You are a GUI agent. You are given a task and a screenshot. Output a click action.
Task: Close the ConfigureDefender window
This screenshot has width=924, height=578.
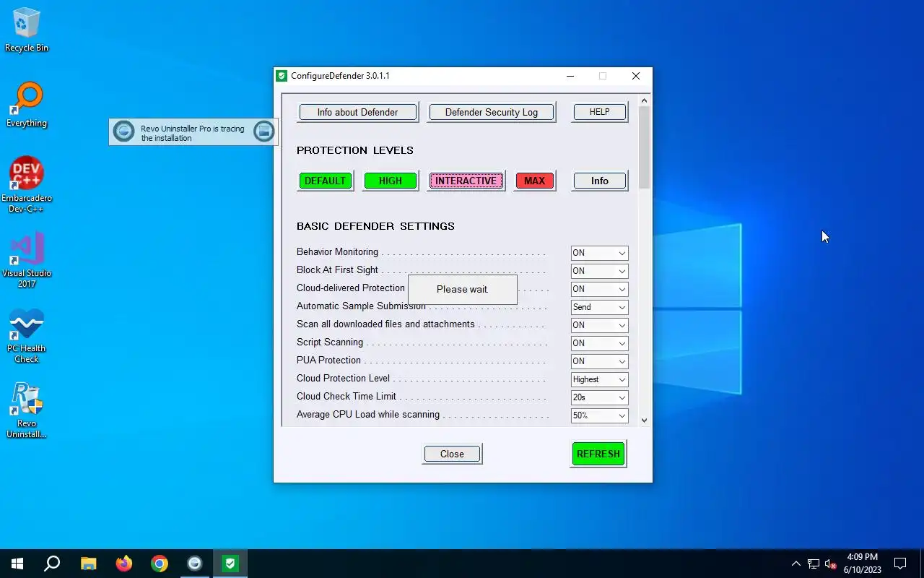coord(636,76)
